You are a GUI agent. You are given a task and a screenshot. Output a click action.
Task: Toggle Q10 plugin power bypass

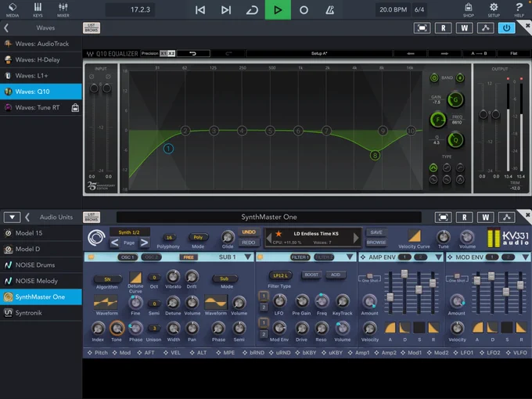(x=506, y=28)
